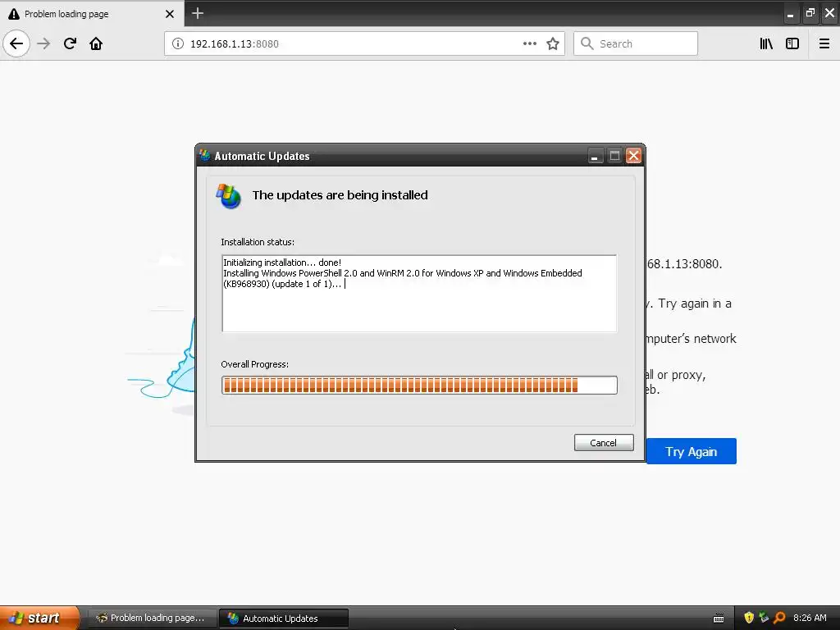Click 'Initializing installation... done!' line

click(x=282, y=262)
